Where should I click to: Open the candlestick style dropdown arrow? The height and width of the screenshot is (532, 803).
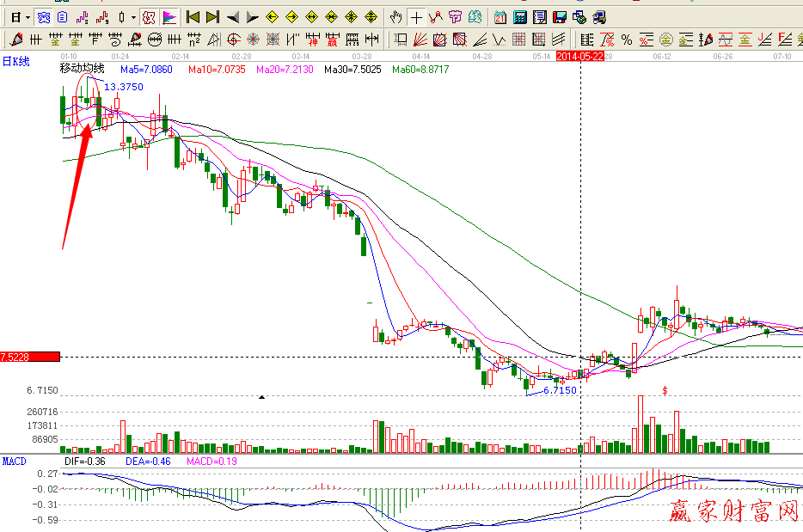point(133,16)
